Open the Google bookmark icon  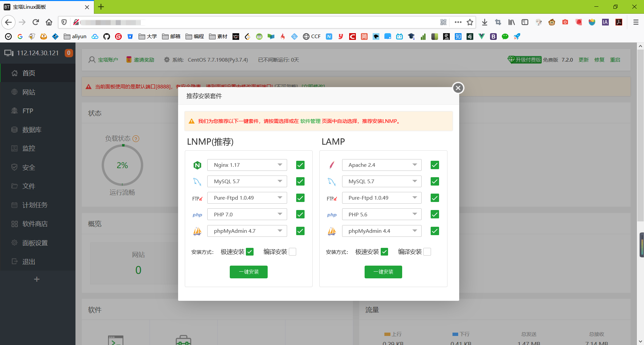20,37
